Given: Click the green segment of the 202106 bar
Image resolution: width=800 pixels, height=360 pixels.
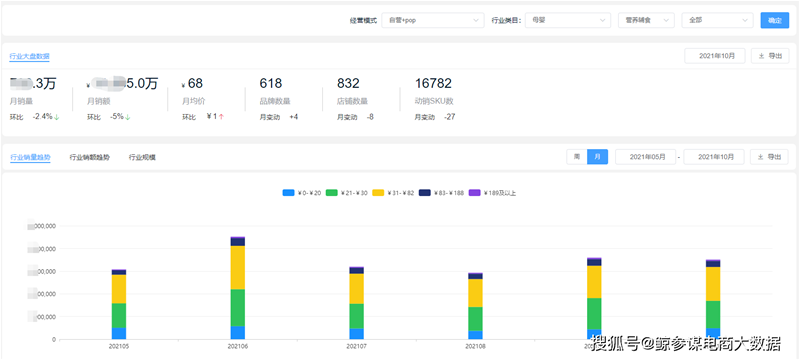Looking at the screenshot, I should 238,307.
